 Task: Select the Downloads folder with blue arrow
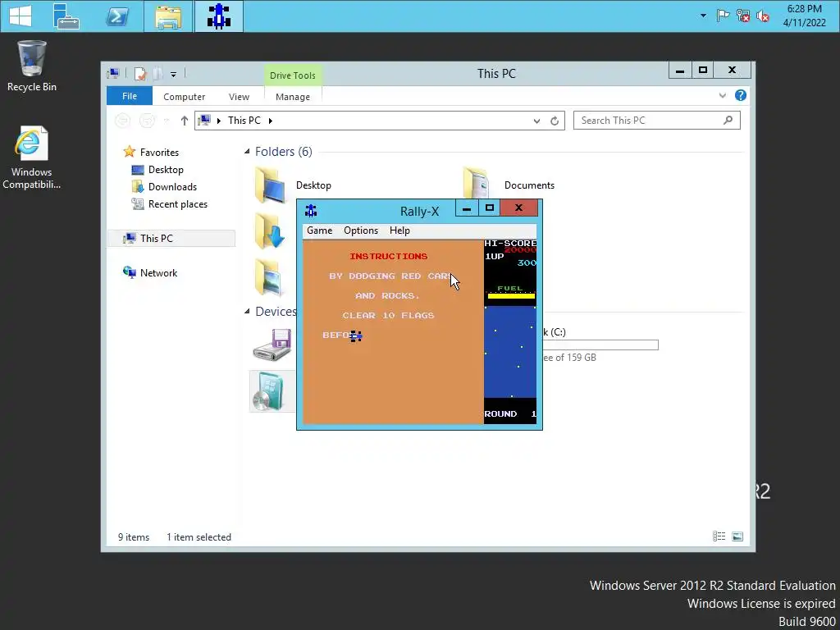point(269,231)
